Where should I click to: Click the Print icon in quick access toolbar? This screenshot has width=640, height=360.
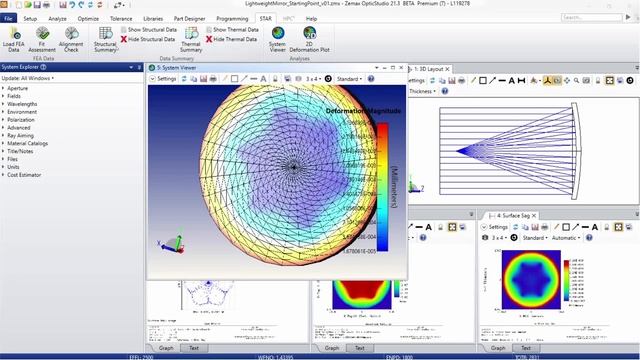(47, 5)
